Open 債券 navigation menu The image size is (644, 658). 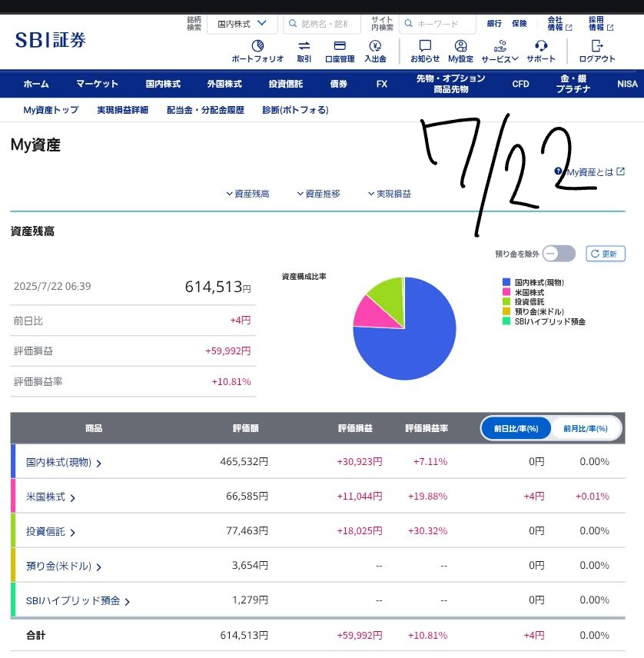pyautogui.click(x=339, y=84)
